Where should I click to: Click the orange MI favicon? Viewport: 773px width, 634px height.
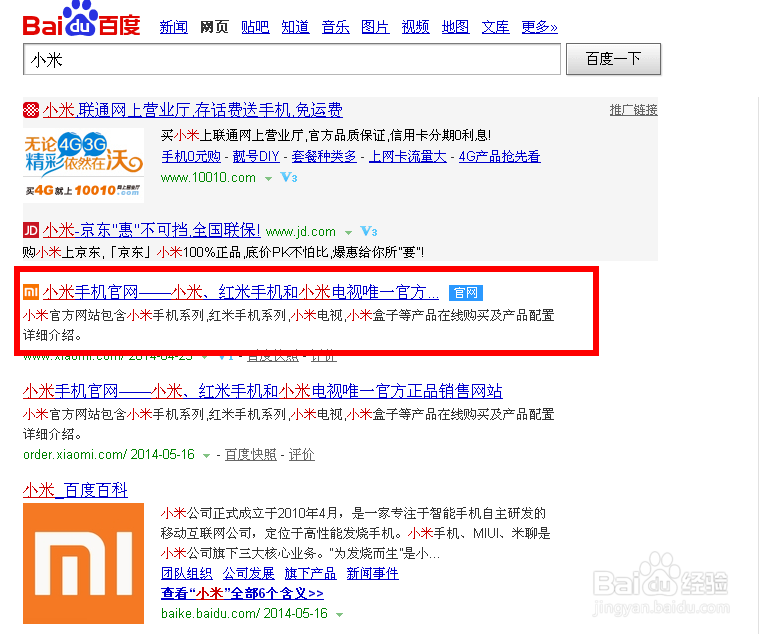(x=31, y=292)
